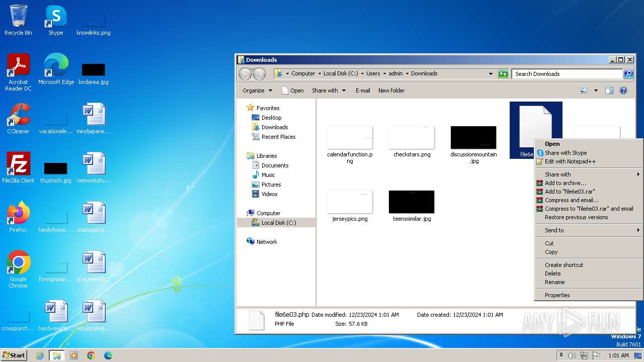Screen dimensions: 644x362
Task: Select Copy from context menu
Action: [588, 252]
